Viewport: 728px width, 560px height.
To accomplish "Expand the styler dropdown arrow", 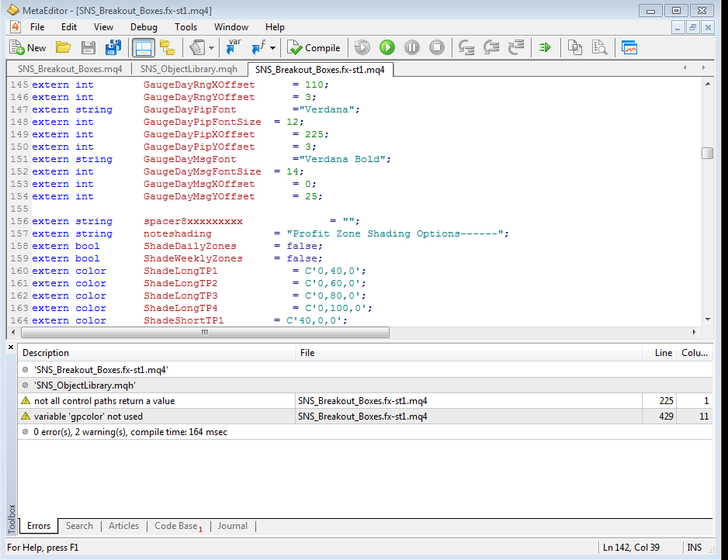I will [211, 48].
